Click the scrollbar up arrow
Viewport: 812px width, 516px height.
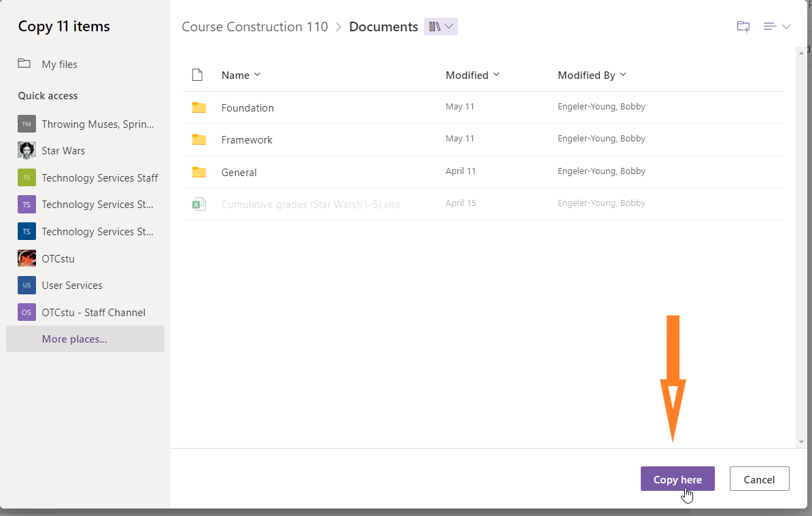tap(801, 52)
